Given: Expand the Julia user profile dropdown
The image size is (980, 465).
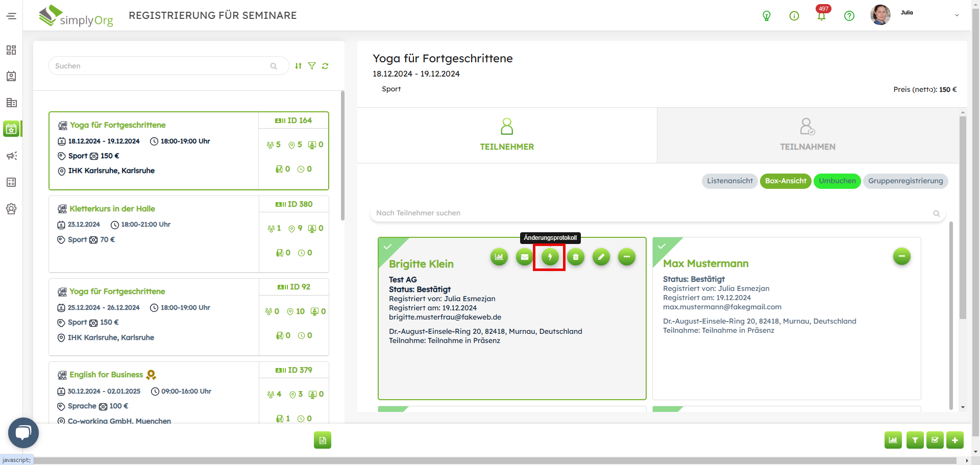Looking at the screenshot, I should coord(957,15).
